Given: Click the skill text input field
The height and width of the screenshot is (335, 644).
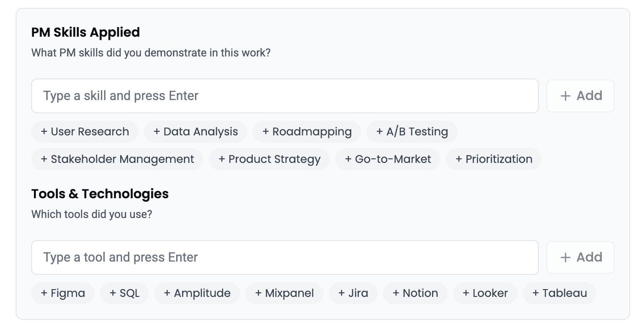Looking at the screenshot, I should (285, 96).
